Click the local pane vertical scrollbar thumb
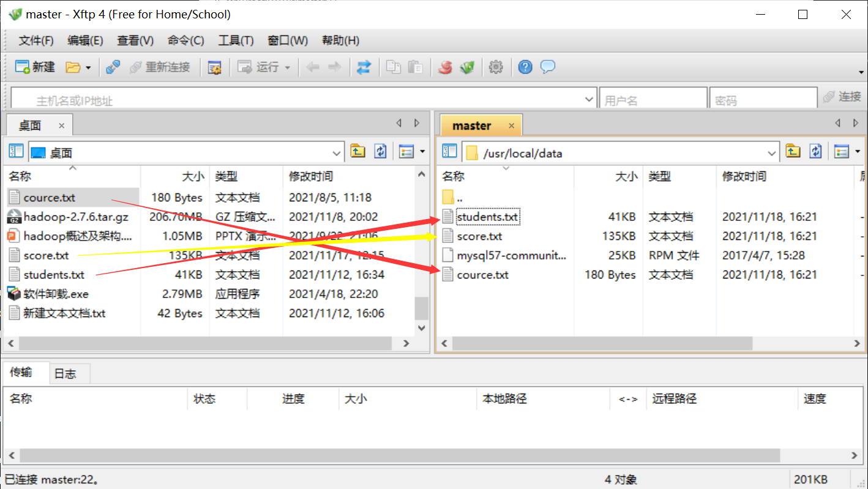868x489 pixels. [x=421, y=308]
